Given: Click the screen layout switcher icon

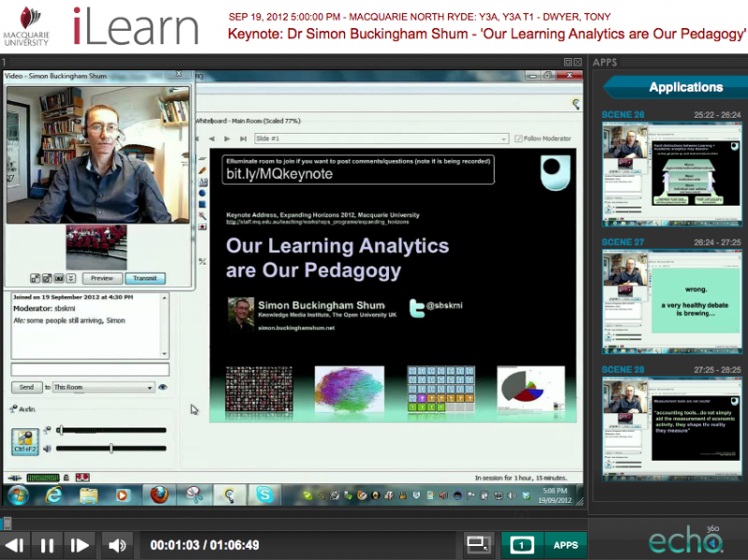Looking at the screenshot, I should click(x=479, y=544).
